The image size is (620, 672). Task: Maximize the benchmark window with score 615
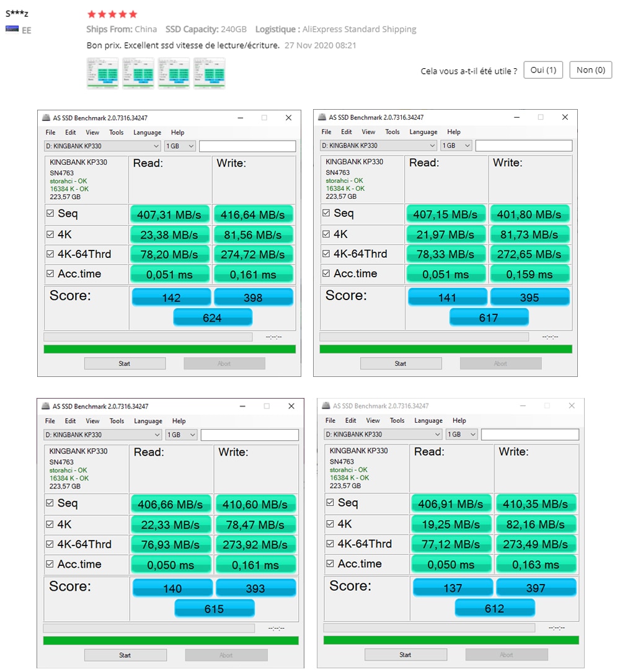(x=267, y=406)
